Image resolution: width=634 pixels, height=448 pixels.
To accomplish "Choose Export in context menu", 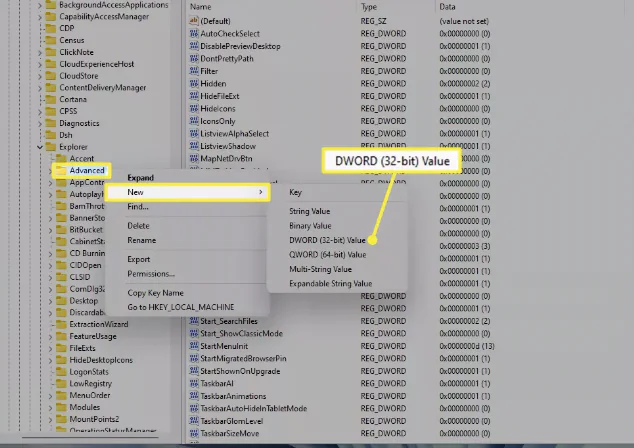I will coord(139,259).
